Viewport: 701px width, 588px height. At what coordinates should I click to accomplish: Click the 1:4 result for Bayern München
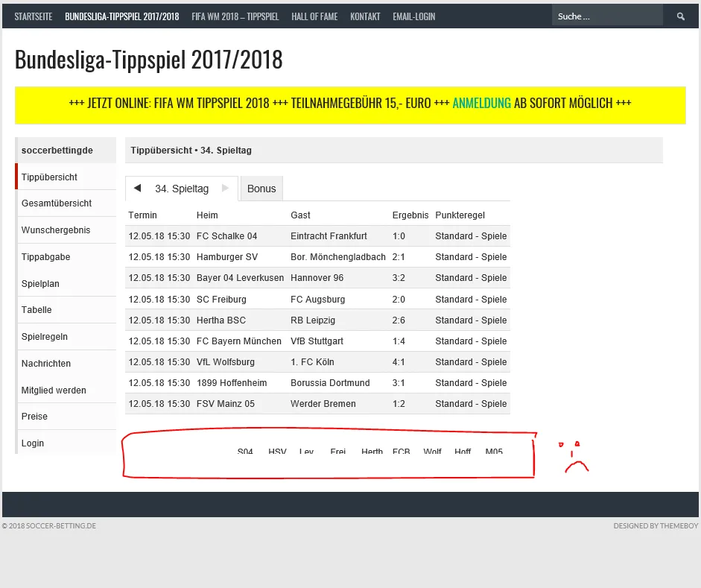pyautogui.click(x=399, y=341)
